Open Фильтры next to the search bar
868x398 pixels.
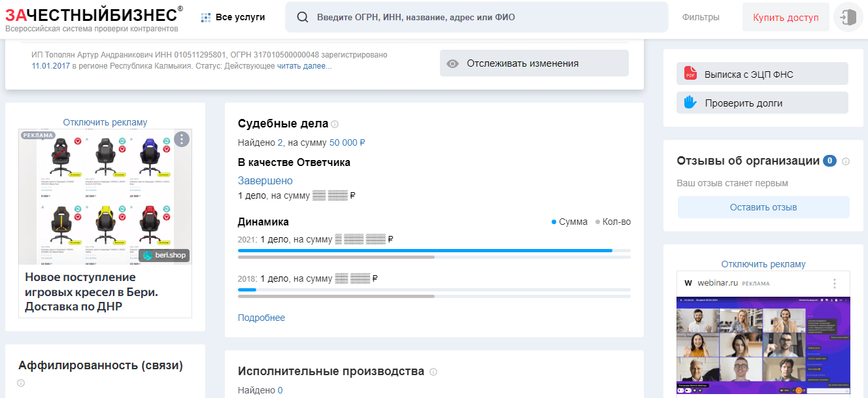point(700,17)
